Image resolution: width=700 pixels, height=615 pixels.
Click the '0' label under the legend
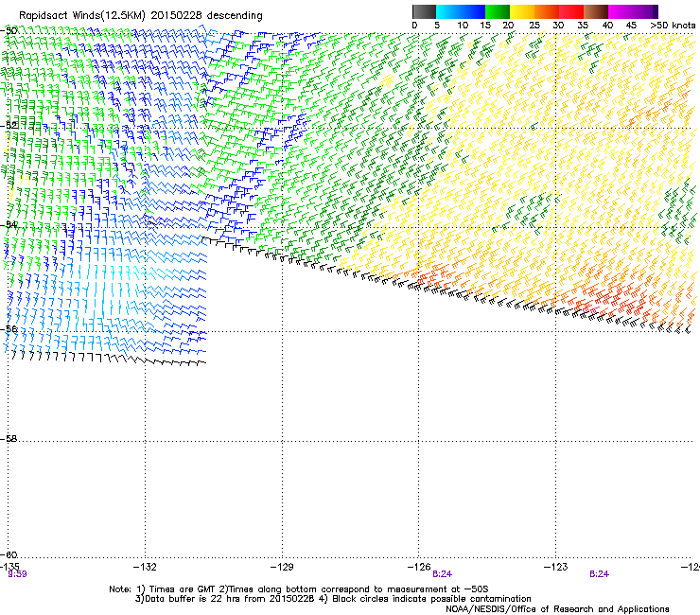[x=414, y=26]
